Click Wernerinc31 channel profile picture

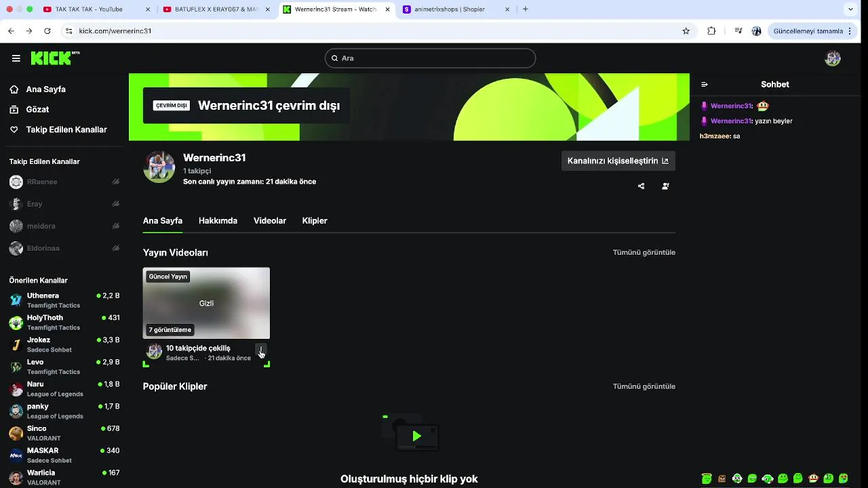coord(159,167)
